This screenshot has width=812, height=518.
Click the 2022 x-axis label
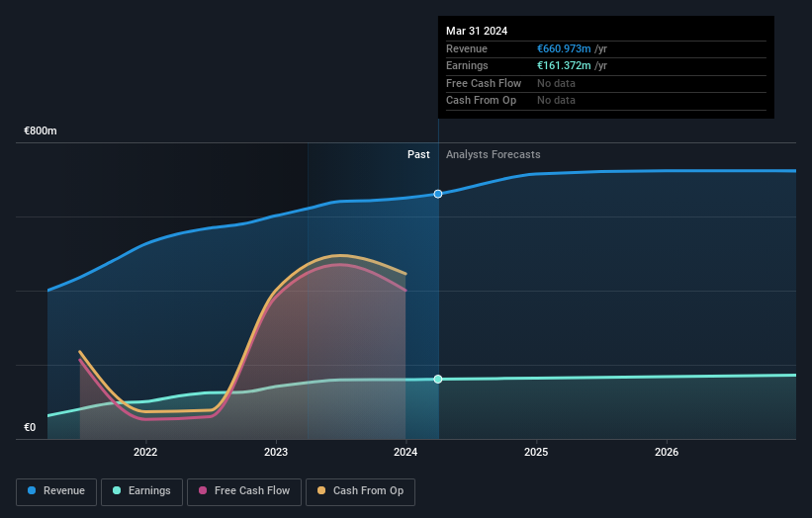(145, 453)
